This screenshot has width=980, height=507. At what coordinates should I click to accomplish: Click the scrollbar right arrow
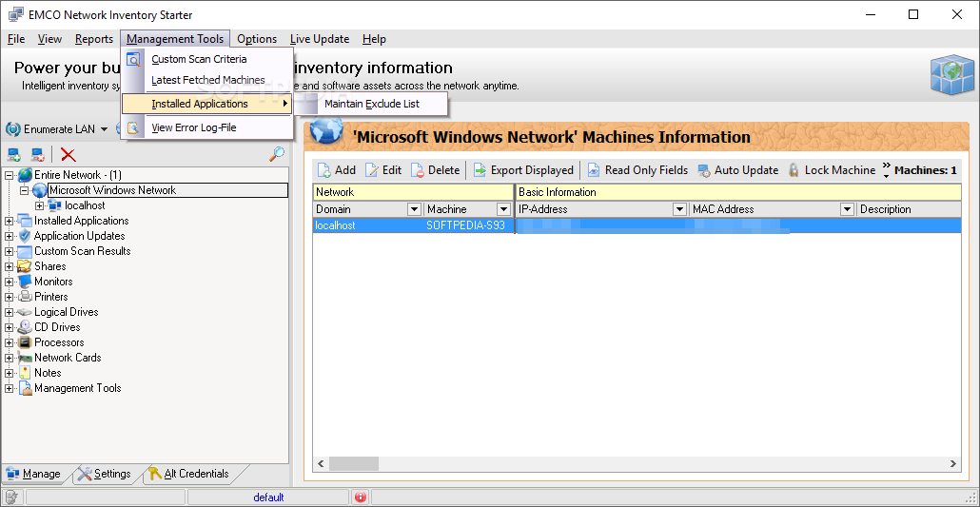[953, 464]
